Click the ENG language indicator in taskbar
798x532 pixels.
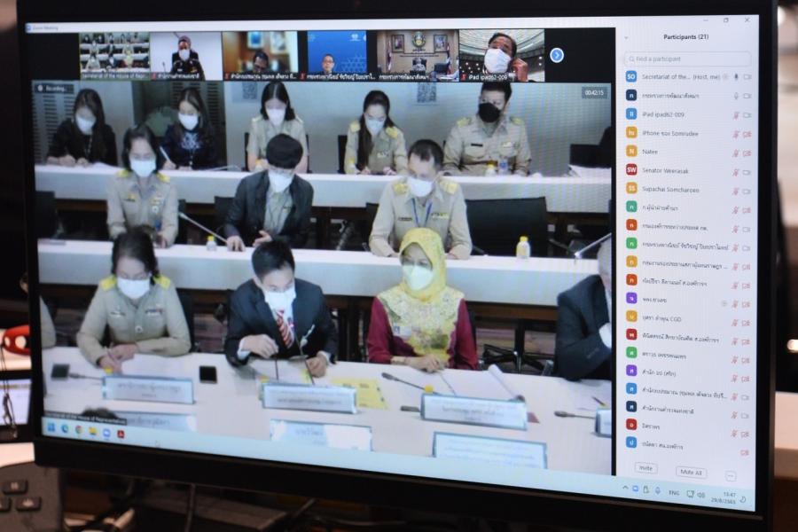click(x=674, y=492)
